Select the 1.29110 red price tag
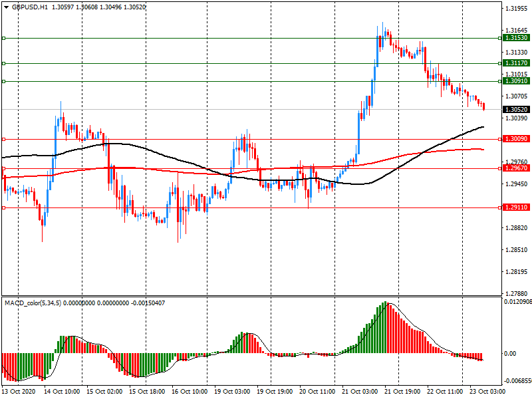This screenshot has width=532, height=399. [x=516, y=207]
